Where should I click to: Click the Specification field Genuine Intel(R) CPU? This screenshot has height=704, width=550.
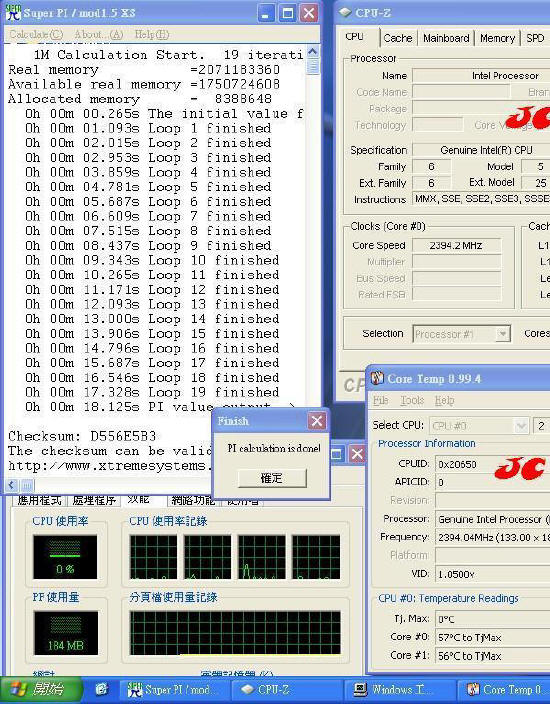click(x=481, y=150)
